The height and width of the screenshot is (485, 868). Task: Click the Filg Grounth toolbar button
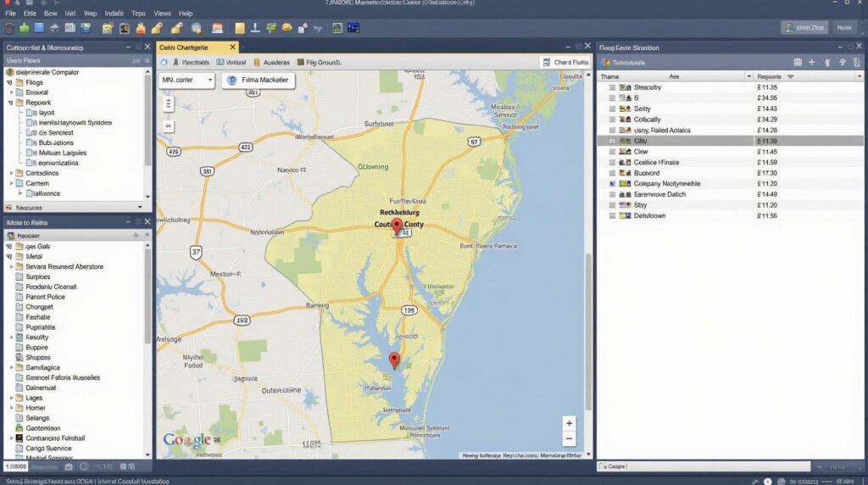point(320,63)
